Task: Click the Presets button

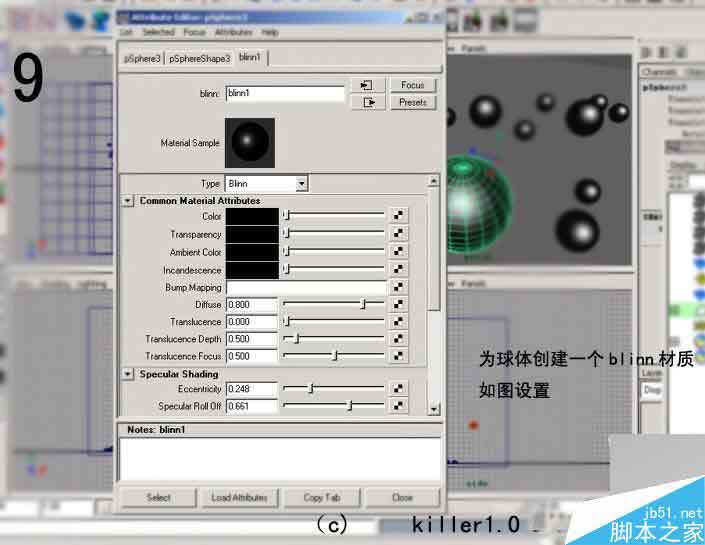Action: [413, 103]
